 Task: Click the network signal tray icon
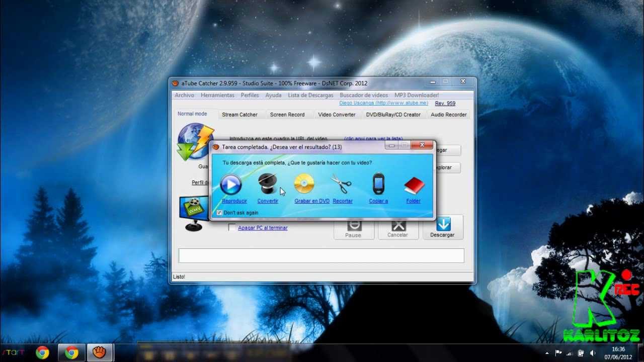[570, 353]
